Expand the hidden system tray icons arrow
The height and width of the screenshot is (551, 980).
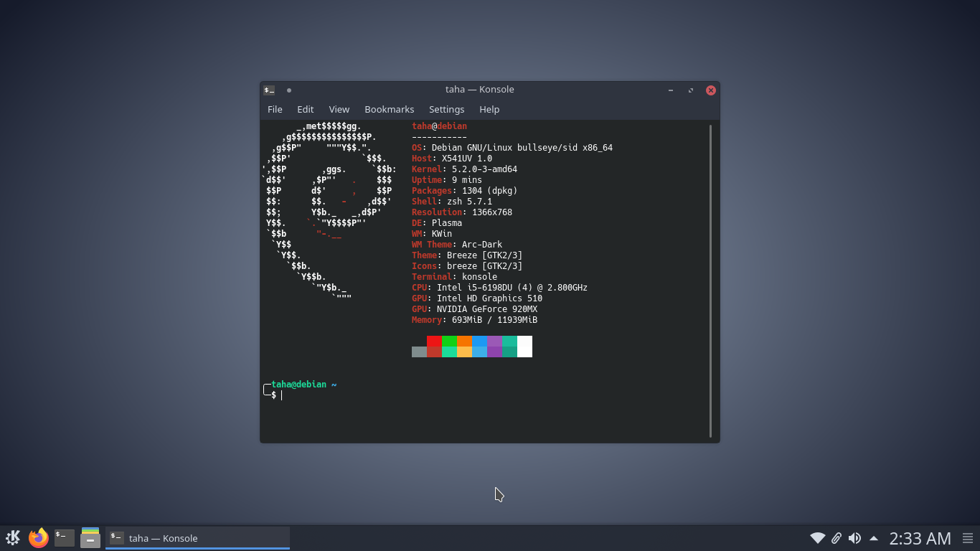[873, 538]
